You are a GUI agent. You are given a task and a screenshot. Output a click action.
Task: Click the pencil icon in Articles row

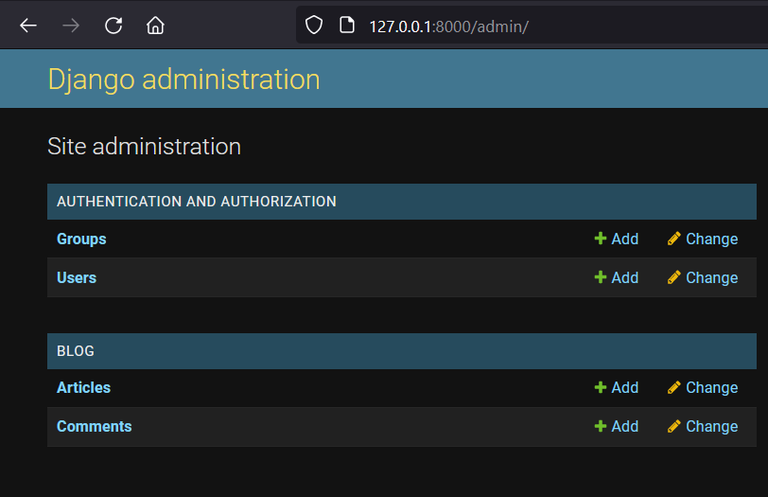coord(674,387)
